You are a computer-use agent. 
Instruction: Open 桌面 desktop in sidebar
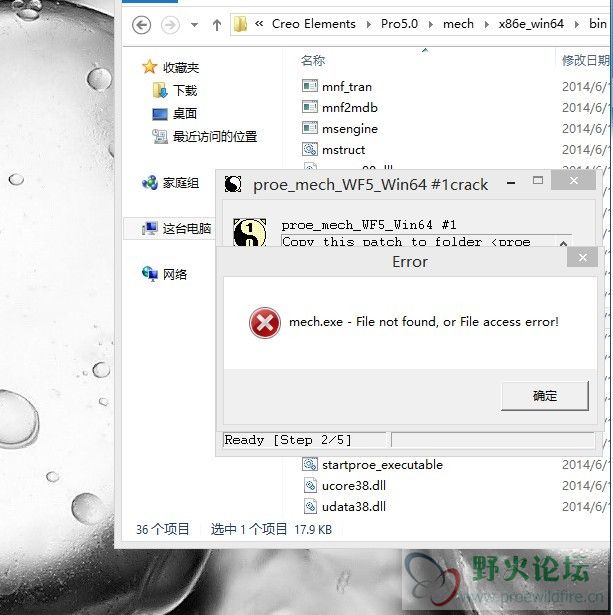coord(185,114)
